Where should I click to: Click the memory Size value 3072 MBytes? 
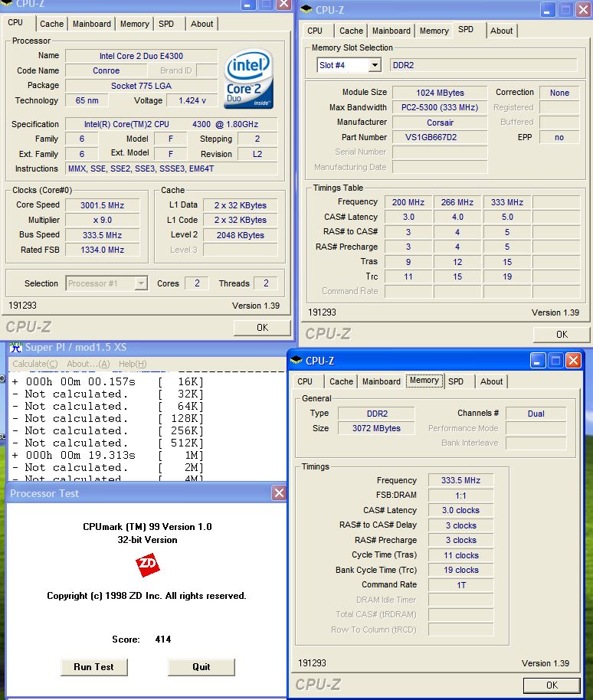pyautogui.click(x=376, y=428)
